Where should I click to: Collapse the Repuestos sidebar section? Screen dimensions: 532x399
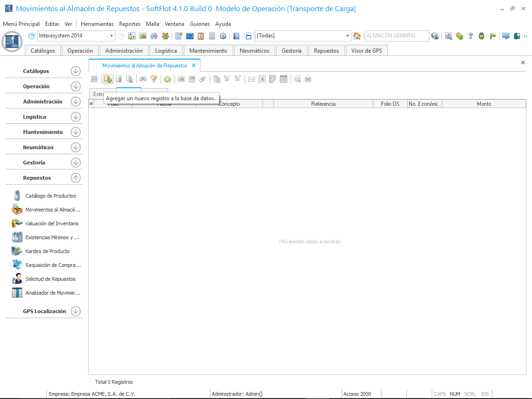(76, 178)
